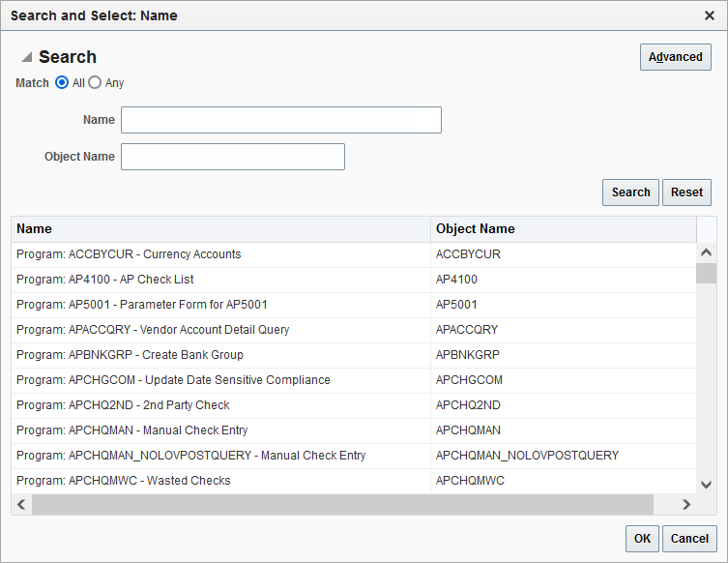The image size is (728, 563).
Task: Cancel the dialog
Action: [689, 539]
